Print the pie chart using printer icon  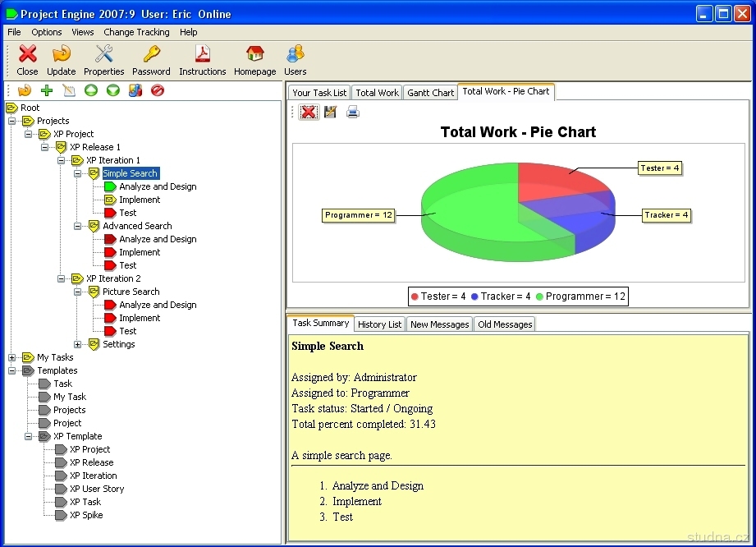pos(353,113)
